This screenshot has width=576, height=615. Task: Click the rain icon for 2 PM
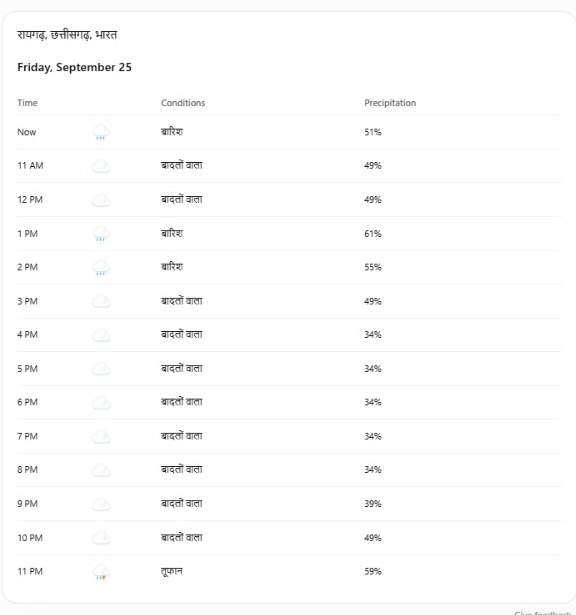[101, 267]
